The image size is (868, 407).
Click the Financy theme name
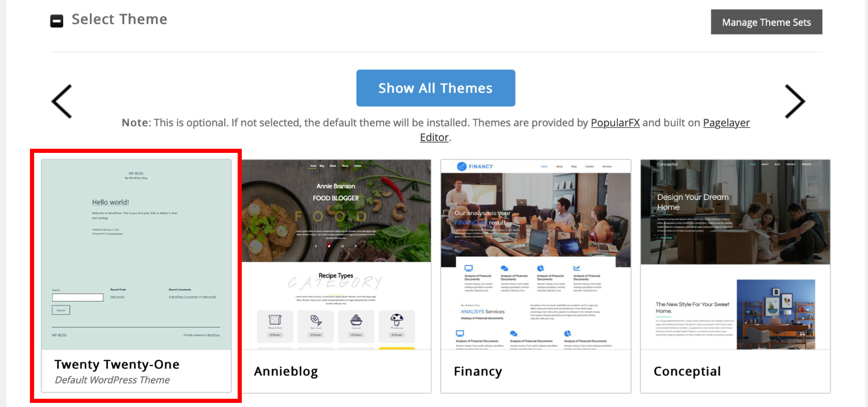478,371
